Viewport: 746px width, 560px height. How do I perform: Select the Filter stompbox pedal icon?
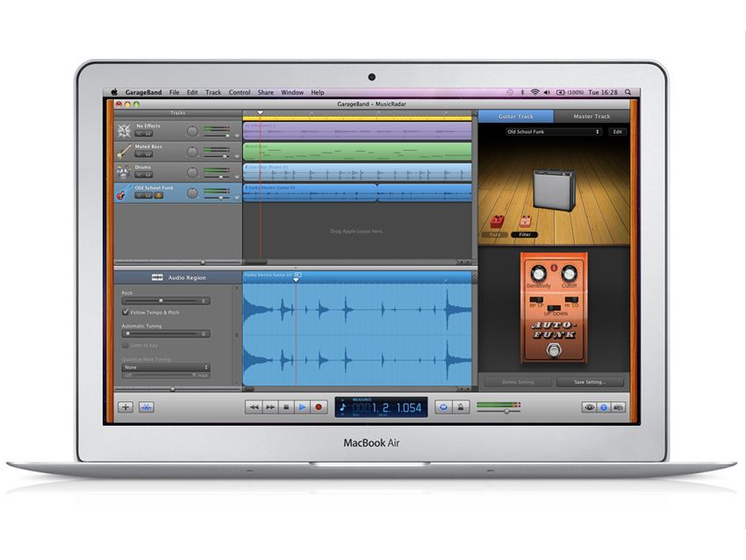[x=526, y=220]
